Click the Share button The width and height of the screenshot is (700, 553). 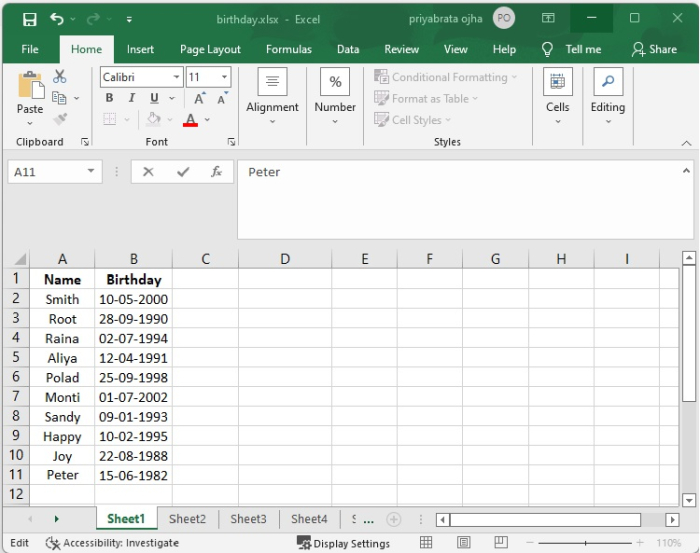click(x=654, y=49)
